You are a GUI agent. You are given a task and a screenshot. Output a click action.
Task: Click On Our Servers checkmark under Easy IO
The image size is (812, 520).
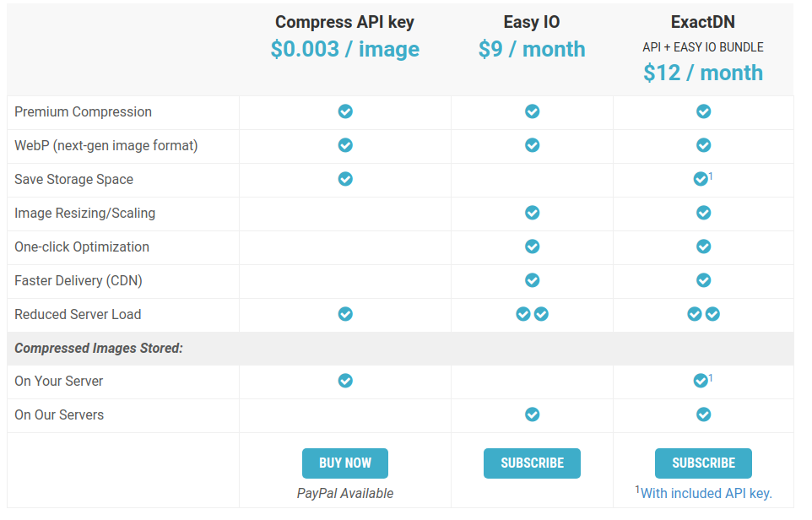pyautogui.click(x=533, y=414)
